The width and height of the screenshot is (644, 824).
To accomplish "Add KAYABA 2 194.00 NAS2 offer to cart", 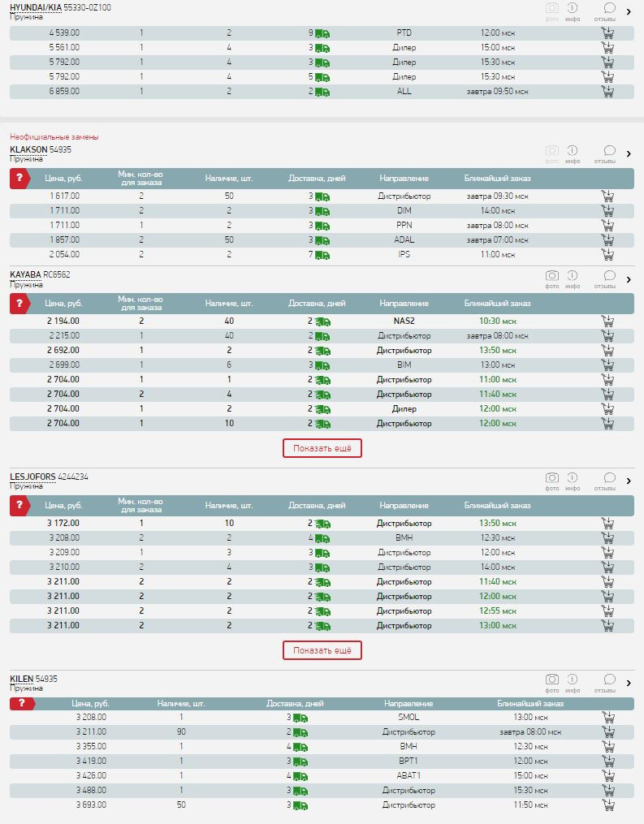I will pos(607,321).
